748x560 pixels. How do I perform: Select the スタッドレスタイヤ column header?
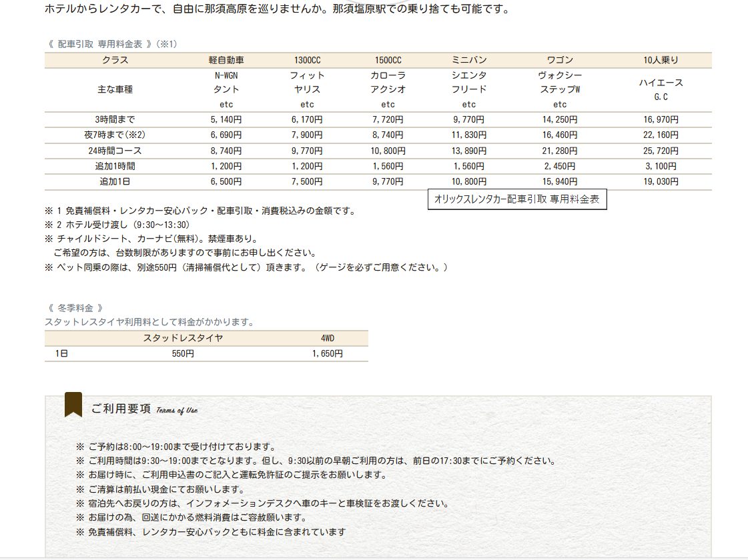(x=183, y=338)
